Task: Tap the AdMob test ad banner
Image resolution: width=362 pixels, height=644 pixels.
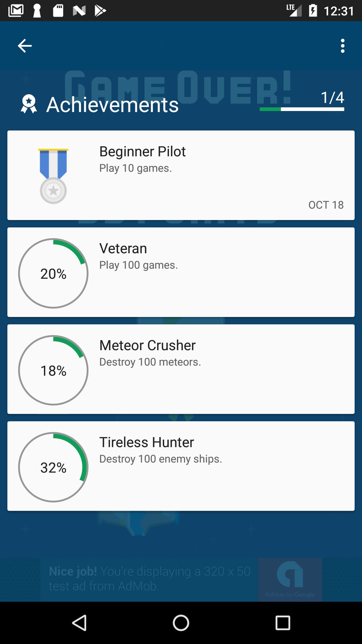Action: pos(149,579)
